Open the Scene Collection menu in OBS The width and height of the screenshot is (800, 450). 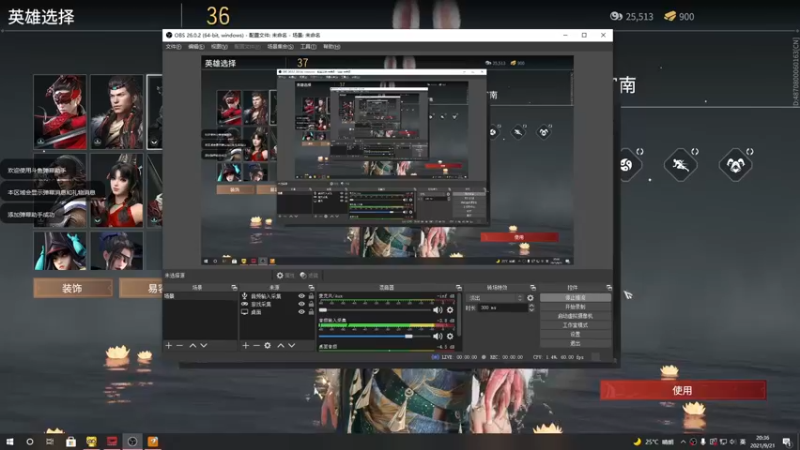point(280,46)
